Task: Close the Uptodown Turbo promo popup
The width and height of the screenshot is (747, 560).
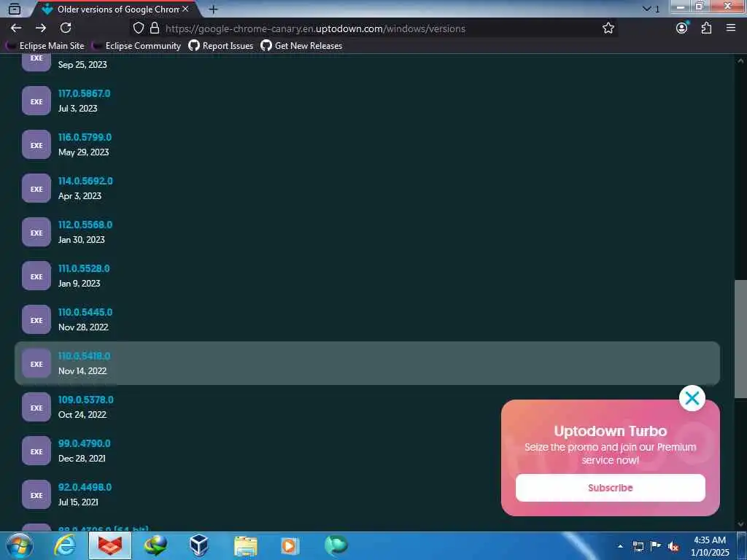Action: pyautogui.click(x=692, y=398)
